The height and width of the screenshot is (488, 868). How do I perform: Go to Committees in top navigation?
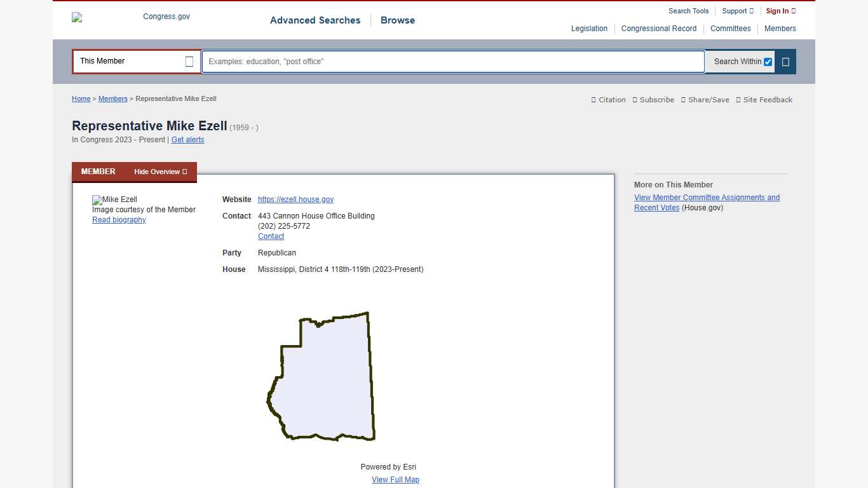[730, 29]
